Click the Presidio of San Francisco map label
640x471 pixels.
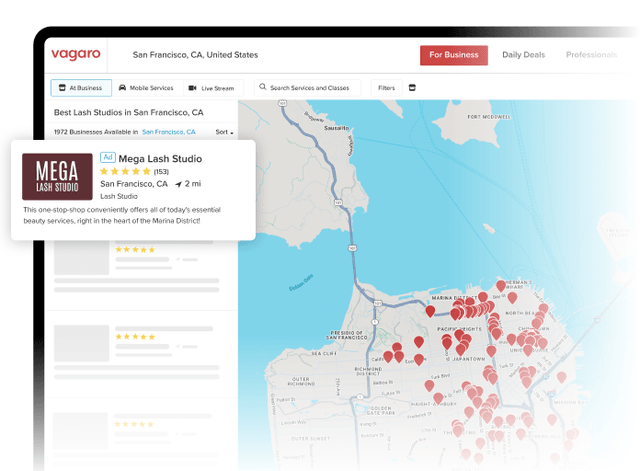(x=347, y=335)
